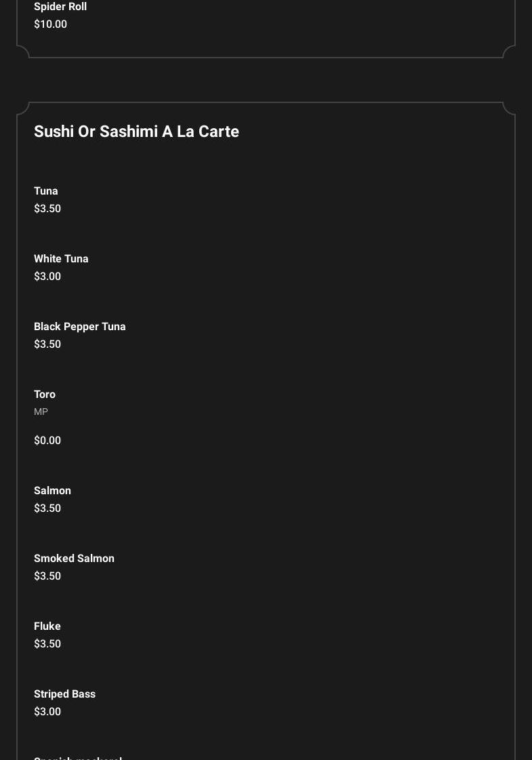Click the price below Black Pepper Tuna
This screenshot has width=532, height=760.
[x=47, y=344]
